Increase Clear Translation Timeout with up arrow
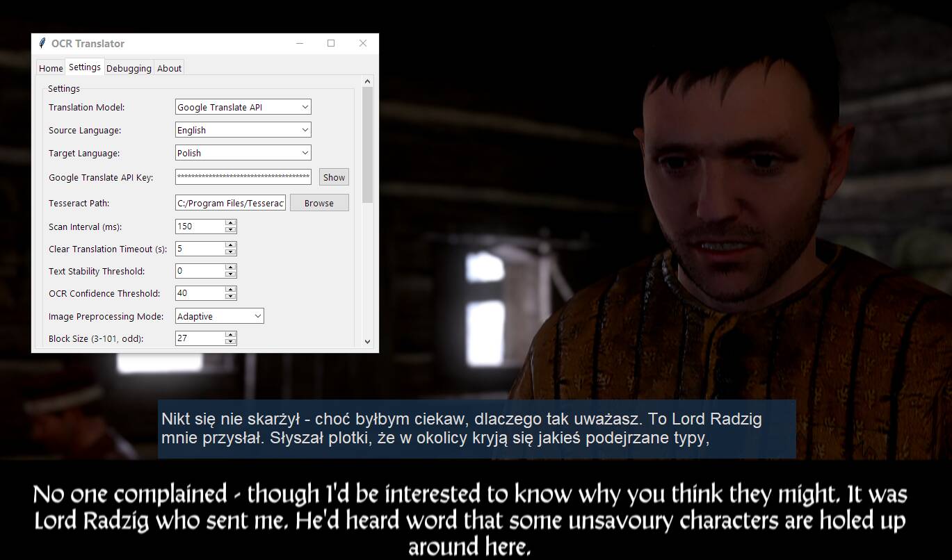 tap(231, 245)
